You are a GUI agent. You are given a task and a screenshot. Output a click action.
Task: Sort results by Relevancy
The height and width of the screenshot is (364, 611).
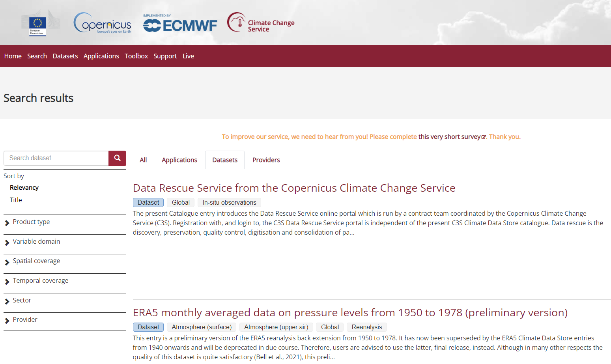click(24, 188)
